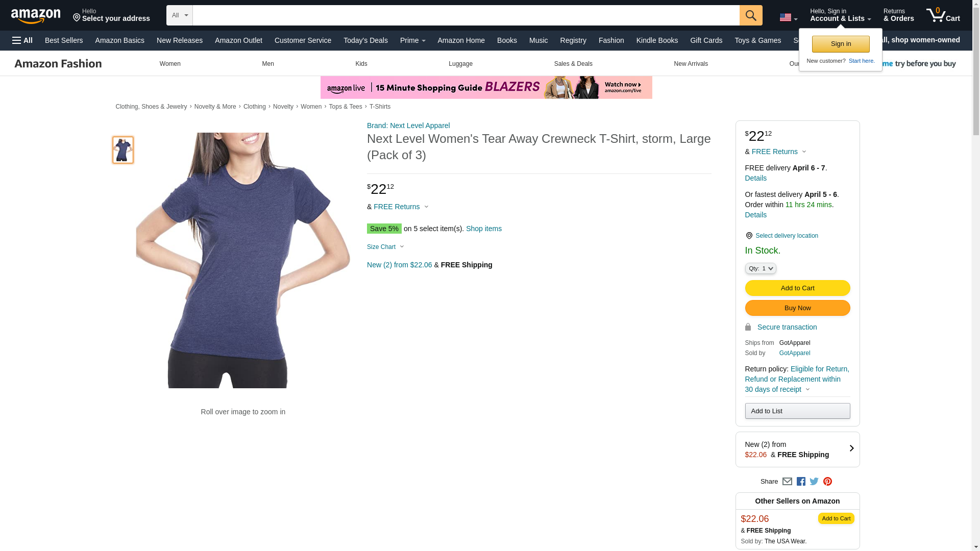The height and width of the screenshot is (551, 980).
Task: Open the All hamburger menu
Action: pyautogui.click(x=22, y=40)
